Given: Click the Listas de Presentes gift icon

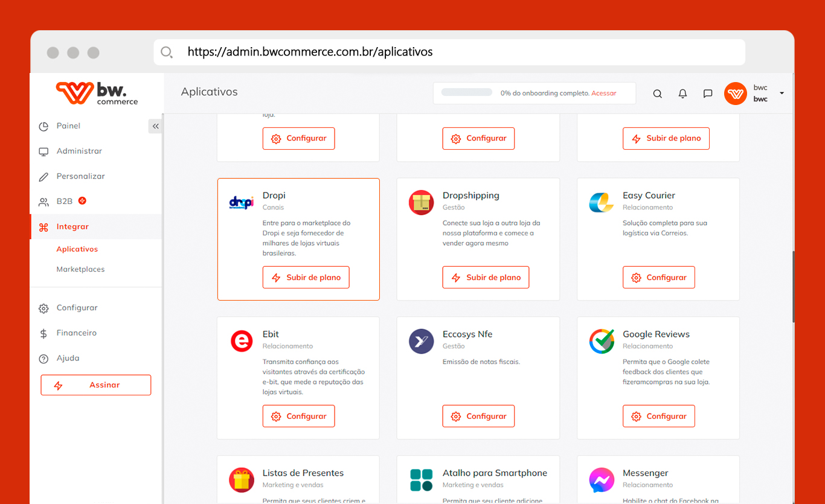Looking at the screenshot, I should pos(242,480).
